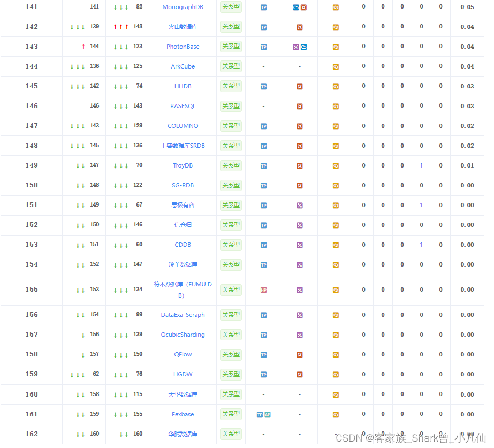Open the MonographDB link

click(183, 7)
